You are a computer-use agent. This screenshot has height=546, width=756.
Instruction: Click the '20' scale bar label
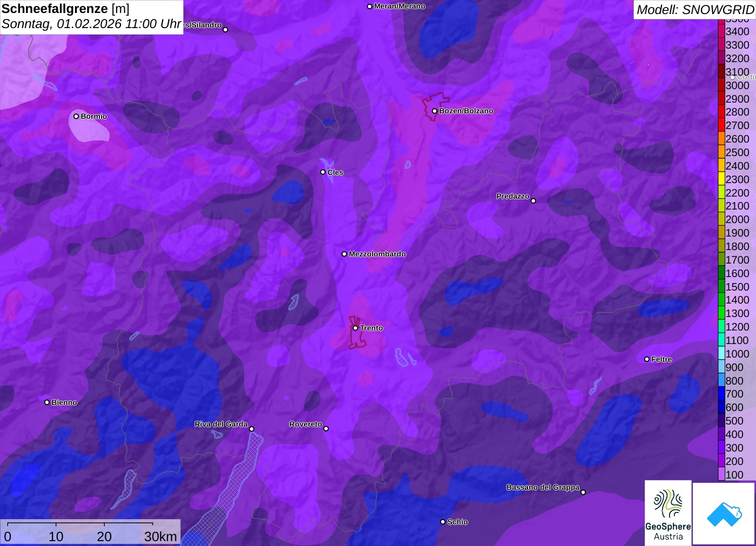(x=104, y=536)
